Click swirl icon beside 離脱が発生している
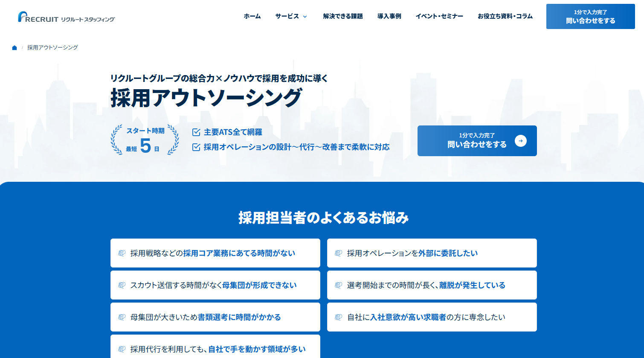 [x=338, y=285]
